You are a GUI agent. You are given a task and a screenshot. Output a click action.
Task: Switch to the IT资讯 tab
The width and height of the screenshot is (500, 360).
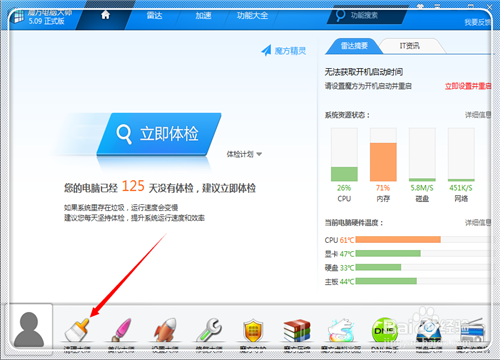click(x=410, y=46)
